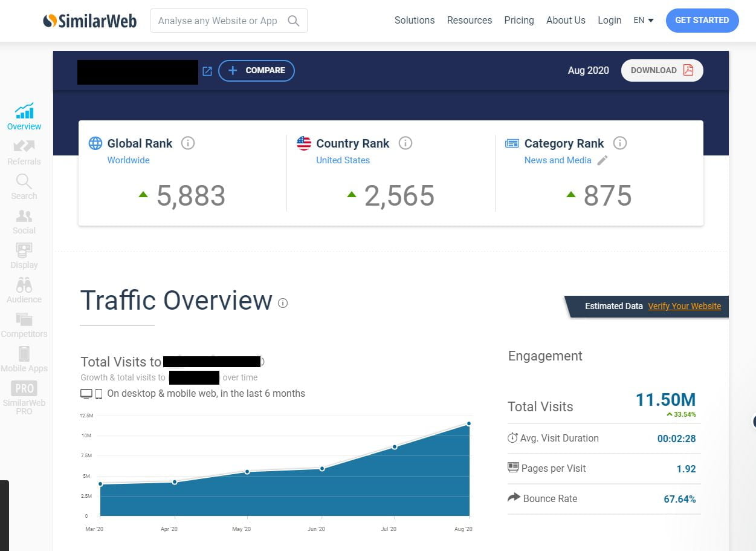
Task: Click Traffic Overview info icon
Action: point(283,303)
